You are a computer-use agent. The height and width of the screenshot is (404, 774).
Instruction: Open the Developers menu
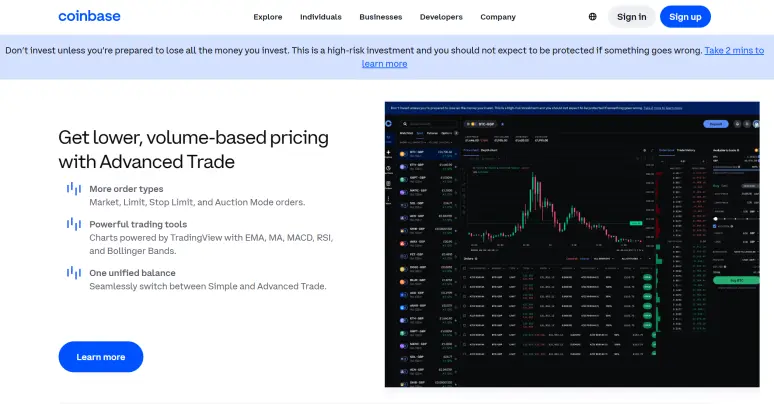[441, 17]
